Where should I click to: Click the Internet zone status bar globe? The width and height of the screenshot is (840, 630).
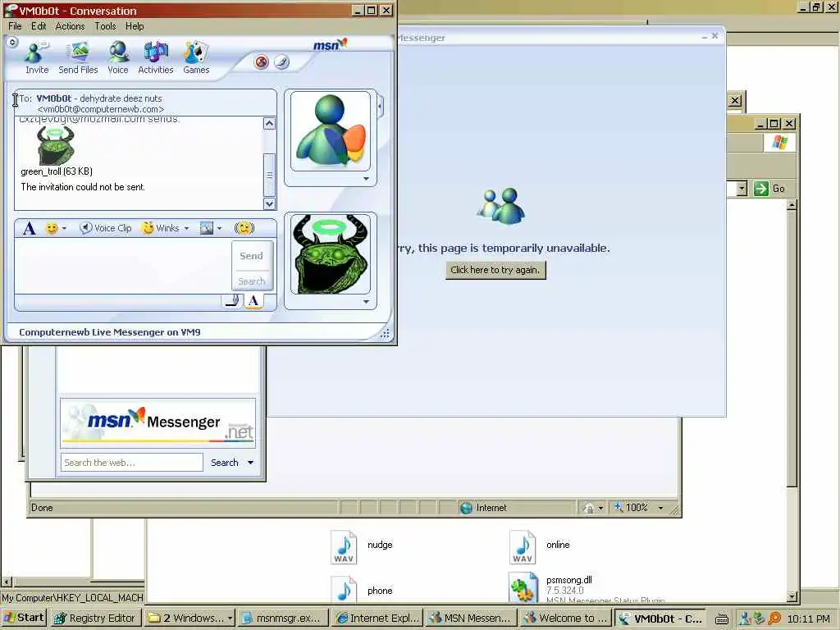(x=466, y=508)
